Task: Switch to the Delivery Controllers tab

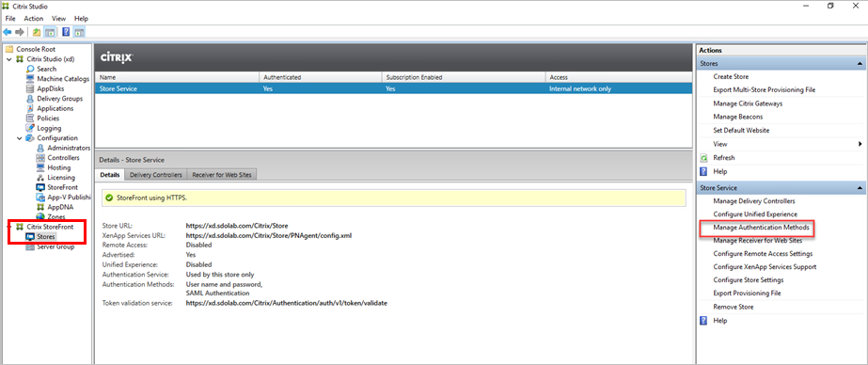Action: pos(155,175)
